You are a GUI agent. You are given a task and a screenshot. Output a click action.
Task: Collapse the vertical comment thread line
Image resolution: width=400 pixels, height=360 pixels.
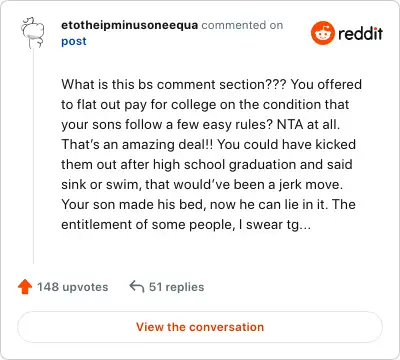33,157
